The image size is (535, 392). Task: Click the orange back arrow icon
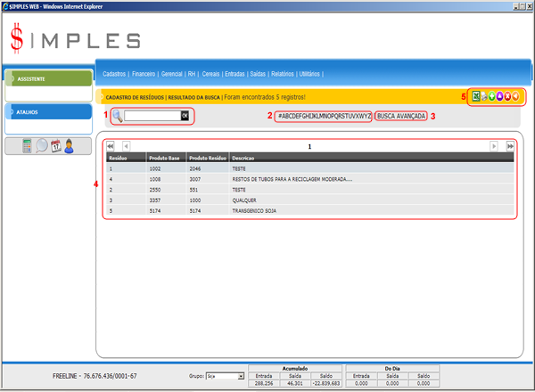515,96
